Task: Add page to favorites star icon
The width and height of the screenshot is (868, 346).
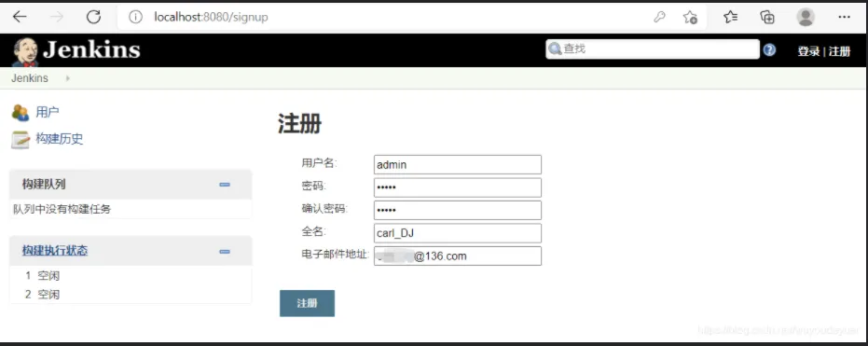Action: click(x=690, y=17)
